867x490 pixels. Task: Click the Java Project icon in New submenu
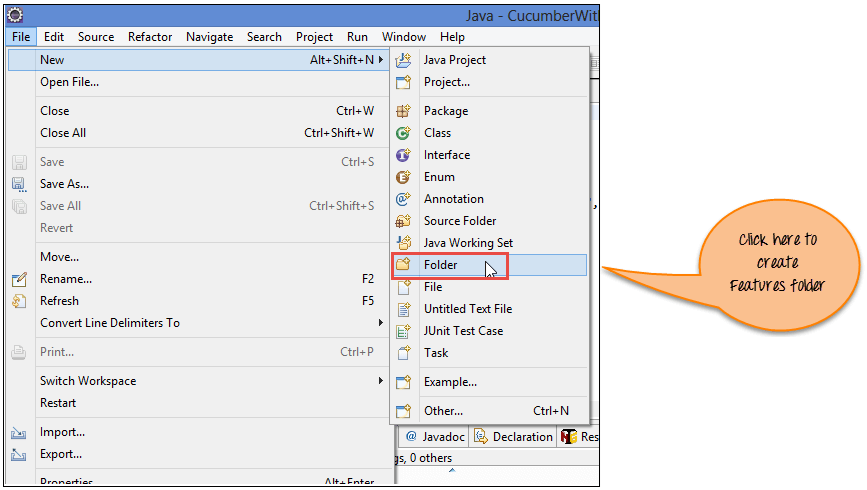coord(403,60)
